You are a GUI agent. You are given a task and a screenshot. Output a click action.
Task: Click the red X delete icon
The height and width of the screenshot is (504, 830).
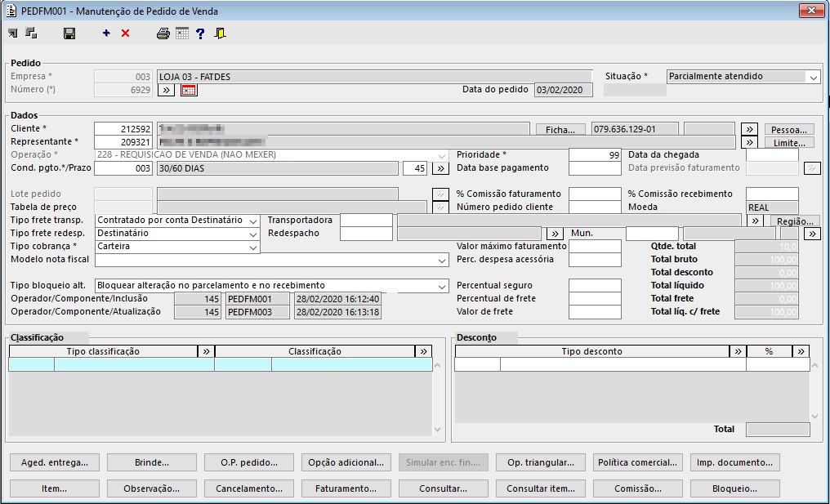coord(125,33)
